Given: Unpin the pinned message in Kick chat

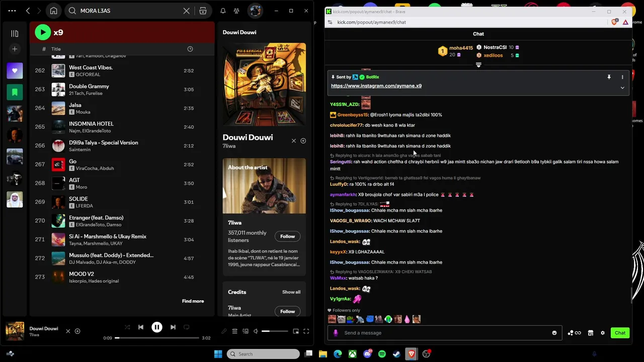Looking at the screenshot, I should point(609,77).
